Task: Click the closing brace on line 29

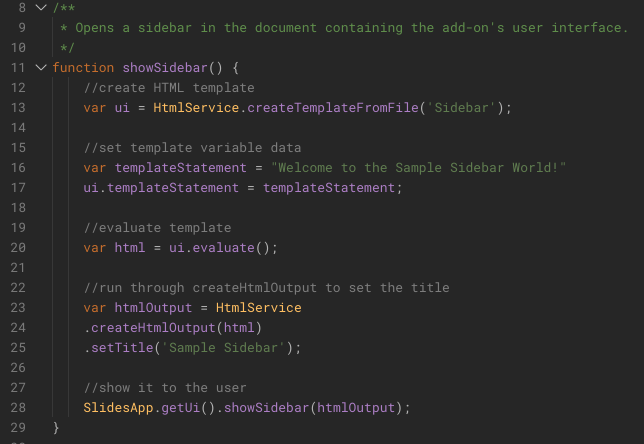Action: pyautogui.click(x=56, y=428)
